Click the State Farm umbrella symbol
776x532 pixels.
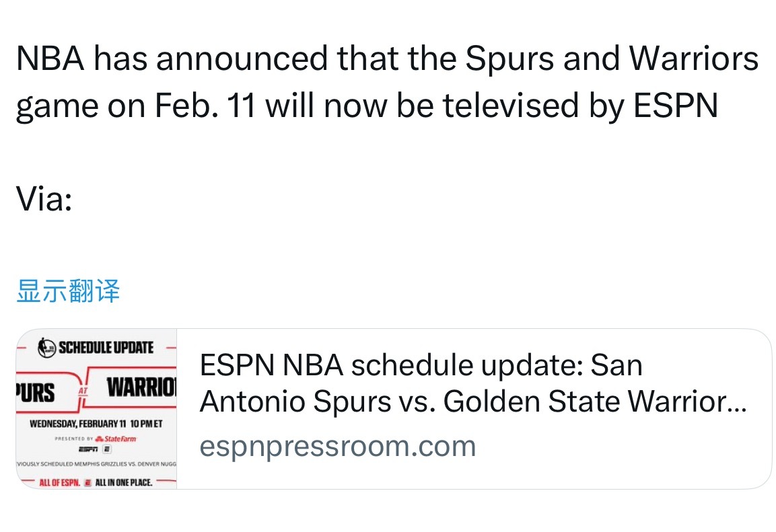pos(99,438)
